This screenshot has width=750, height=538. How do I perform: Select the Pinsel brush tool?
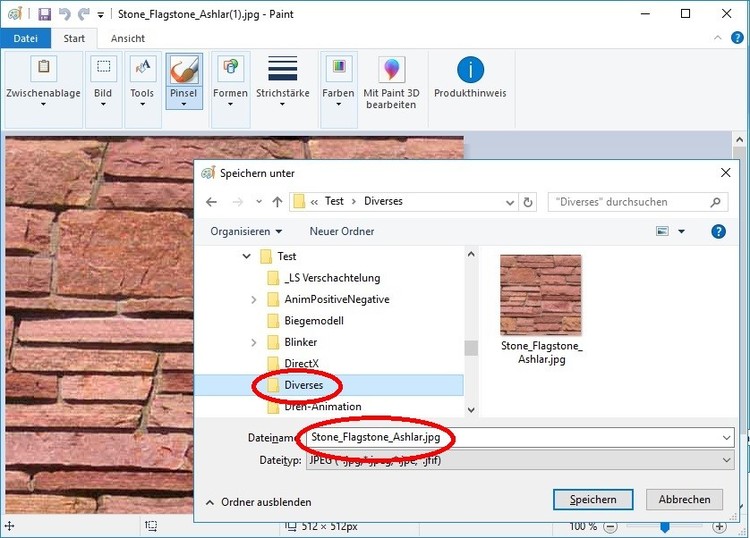(x=184, y=70)
